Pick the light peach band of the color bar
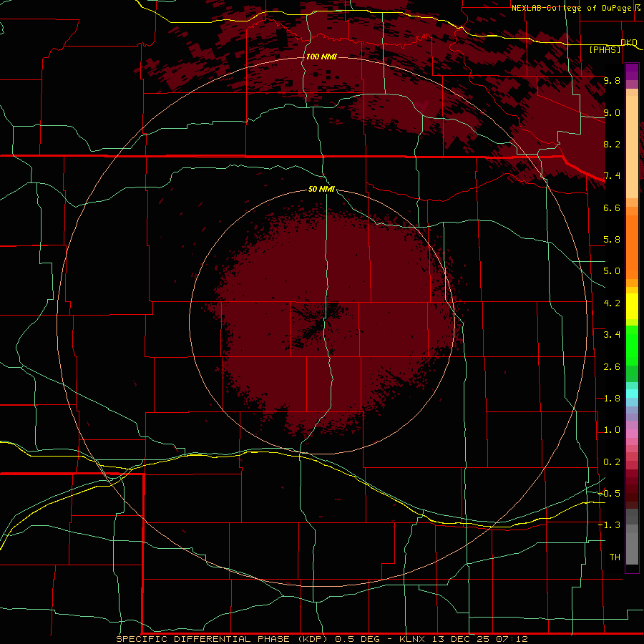The image size is (644, 644). [x=632, y=148]
